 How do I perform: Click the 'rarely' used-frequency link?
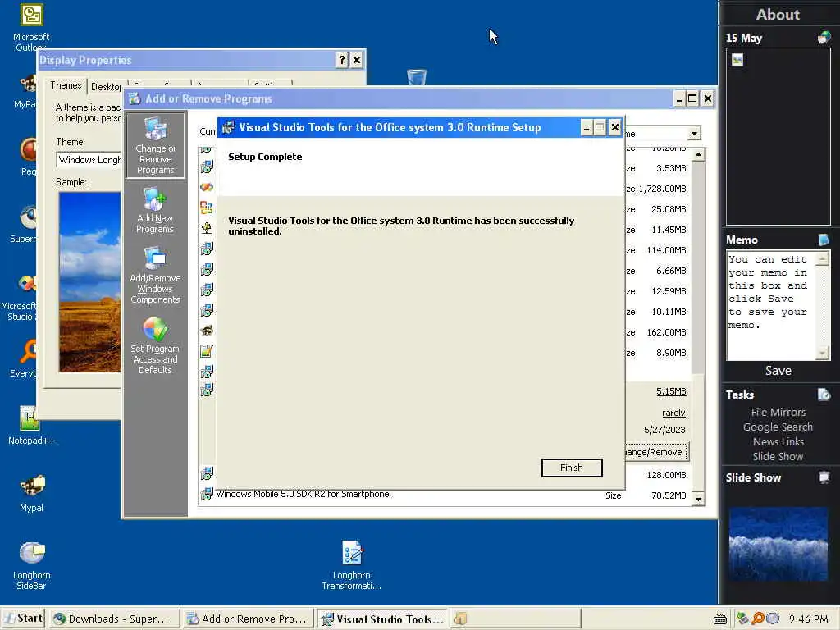[673, 413]
